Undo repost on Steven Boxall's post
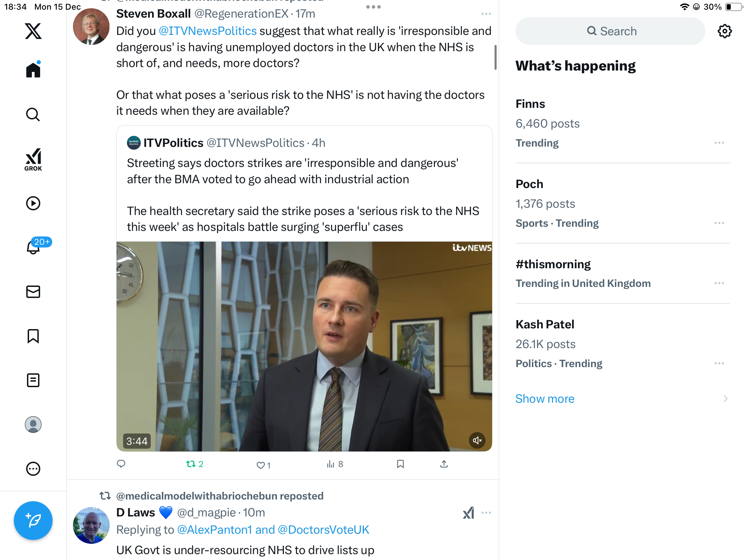The image size is (747, 560). (191, 464)
